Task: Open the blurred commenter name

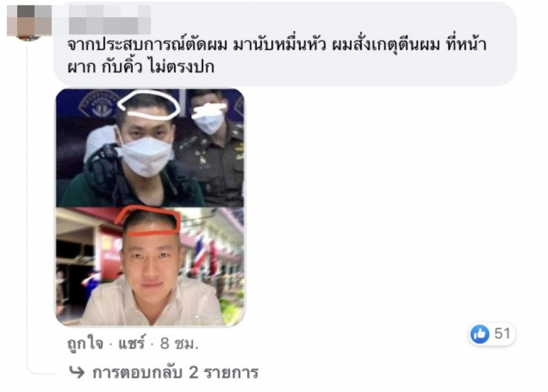Action: (110, 20)
